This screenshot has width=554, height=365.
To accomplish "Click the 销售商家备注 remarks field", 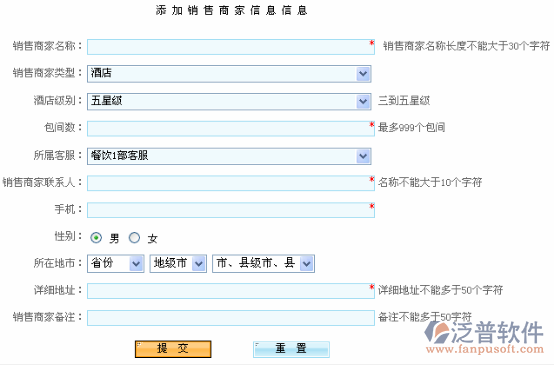I will (x=231, y=318).
